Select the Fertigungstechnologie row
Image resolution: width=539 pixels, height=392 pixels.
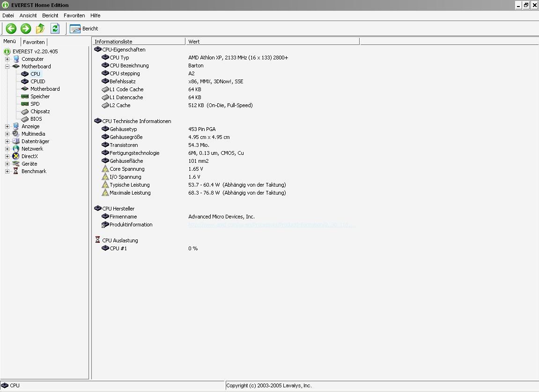pos(226,153)
